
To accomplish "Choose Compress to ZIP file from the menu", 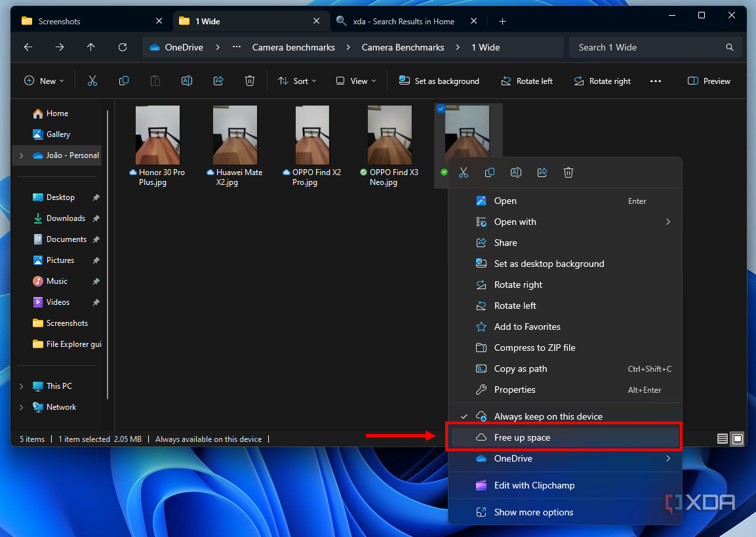I will [536, 348].
